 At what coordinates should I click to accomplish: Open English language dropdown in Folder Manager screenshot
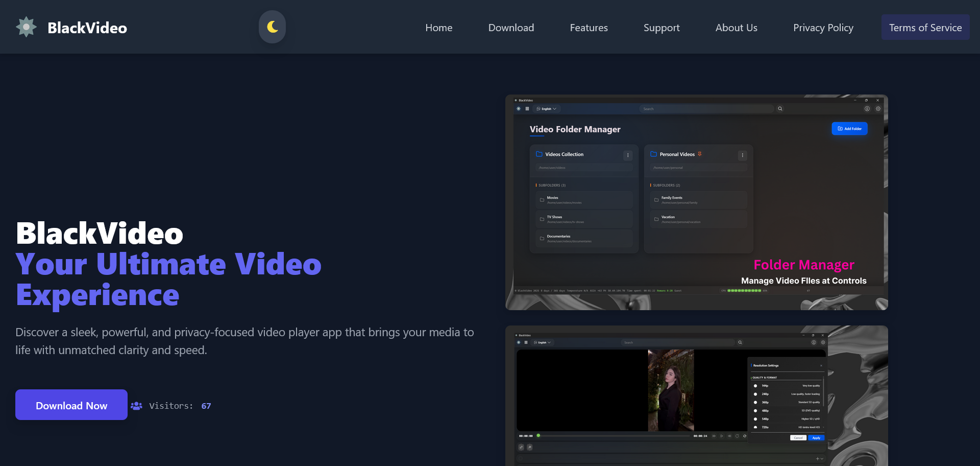pyautogui.click(x=547, y=109)
